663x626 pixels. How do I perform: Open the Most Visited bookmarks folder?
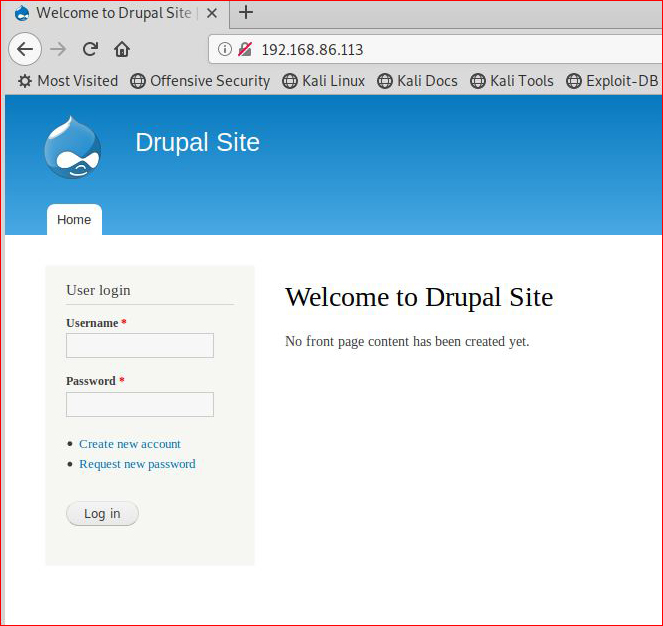tap(68, 81)
